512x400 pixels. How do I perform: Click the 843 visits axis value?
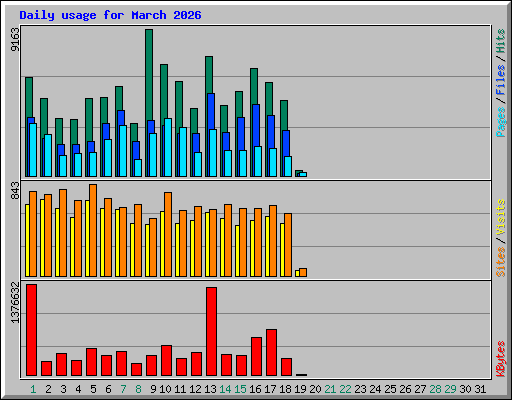[15, 190]
